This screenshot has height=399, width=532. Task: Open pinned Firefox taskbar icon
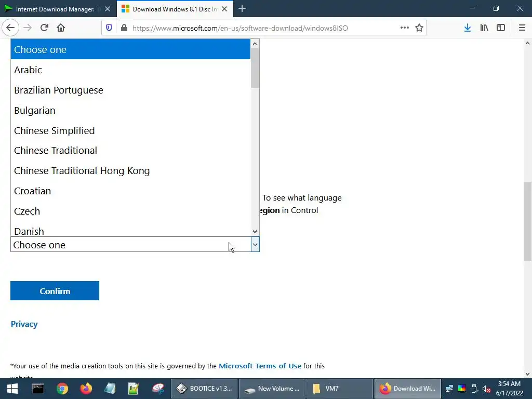pyautogui.click(x=86, y=389)
